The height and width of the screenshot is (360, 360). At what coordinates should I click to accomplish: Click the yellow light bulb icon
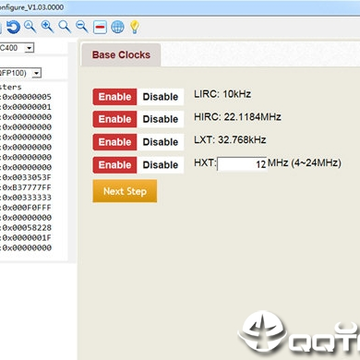point(134,27)
